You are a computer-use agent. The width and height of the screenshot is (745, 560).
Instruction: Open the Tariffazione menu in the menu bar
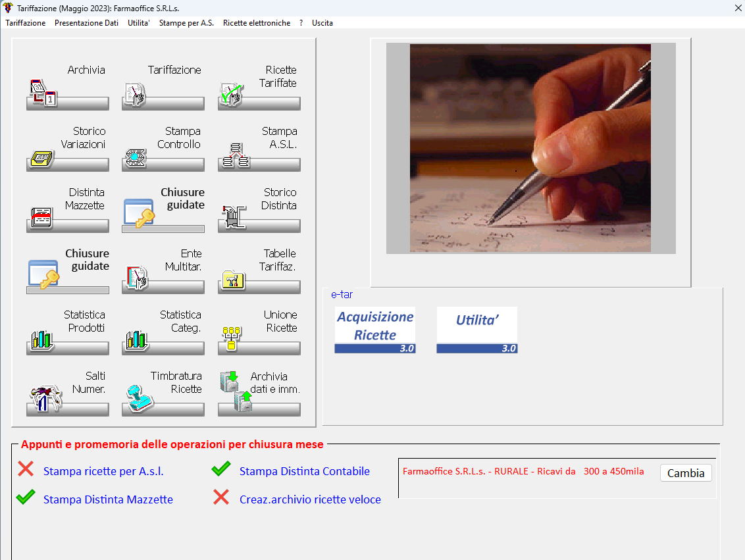click(x=26, y=23)
